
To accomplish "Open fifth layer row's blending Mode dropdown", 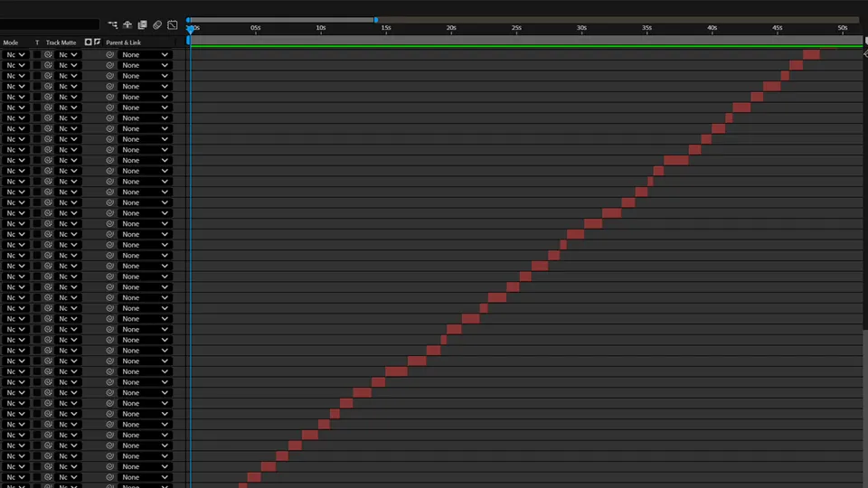I will click(x=15, y=97).
